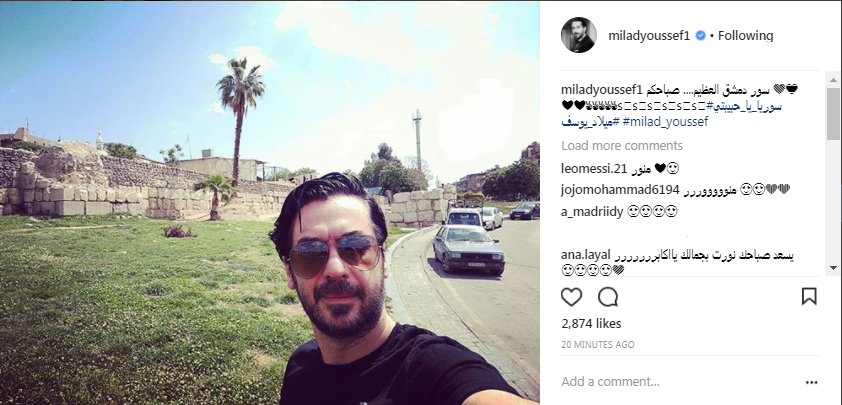Visit ana.layal commenter profile
Image resolution: width=842 pixels, height=405 pixels.
[587, 255]
